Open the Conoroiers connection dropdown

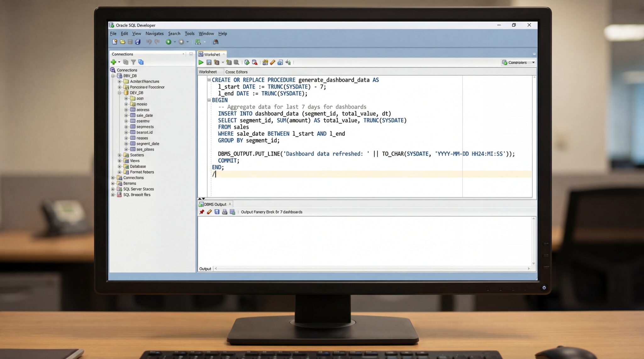(533, 63)
